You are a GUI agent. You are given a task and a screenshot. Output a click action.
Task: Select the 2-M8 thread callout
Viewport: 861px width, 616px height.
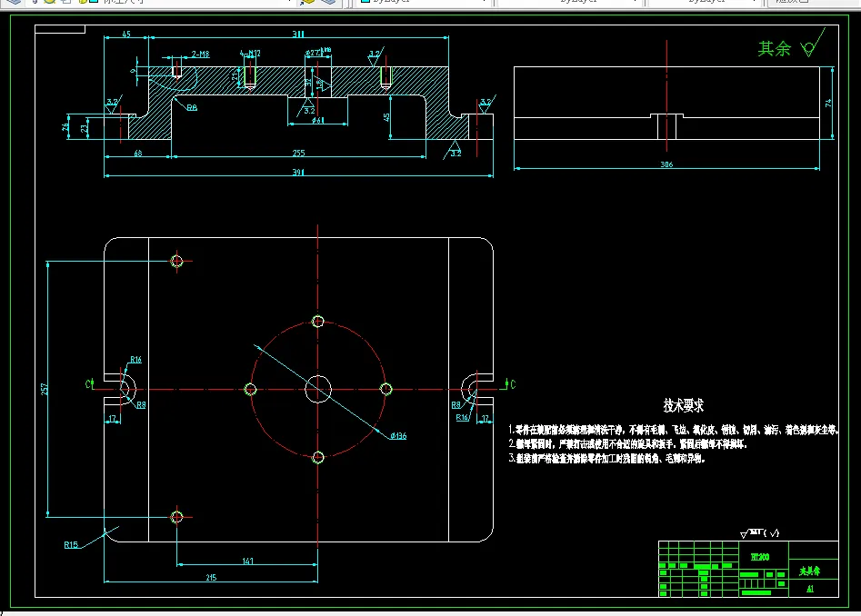click(x=200, y=55)
